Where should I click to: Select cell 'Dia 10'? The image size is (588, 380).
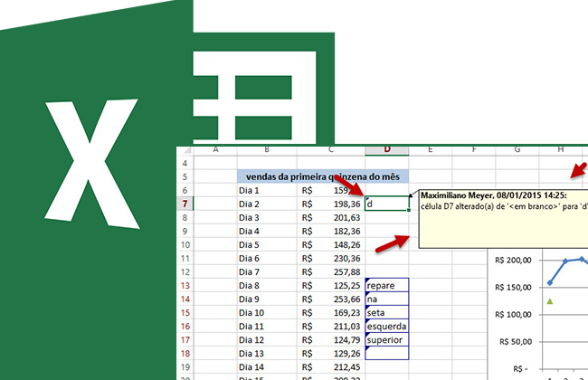(267, 312)
